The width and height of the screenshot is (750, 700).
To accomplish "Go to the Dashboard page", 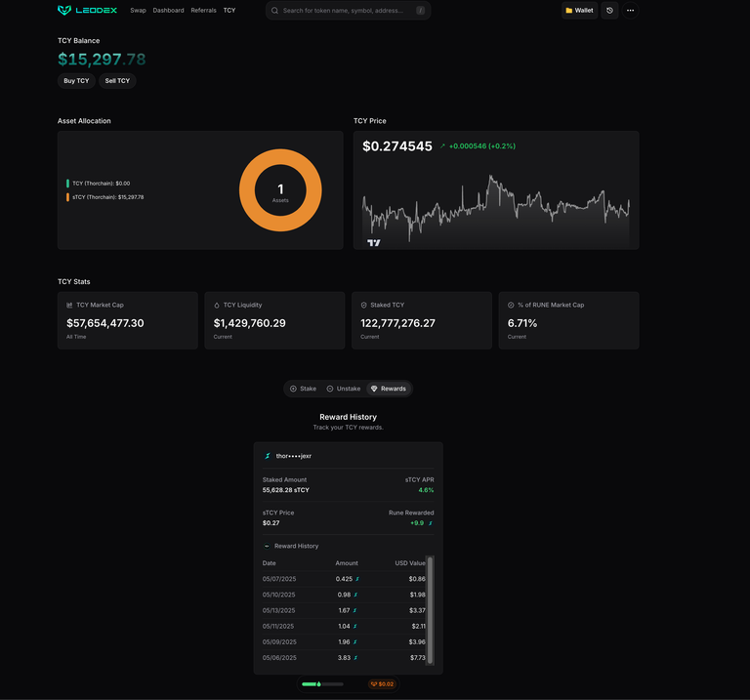I will click(168, 11).
